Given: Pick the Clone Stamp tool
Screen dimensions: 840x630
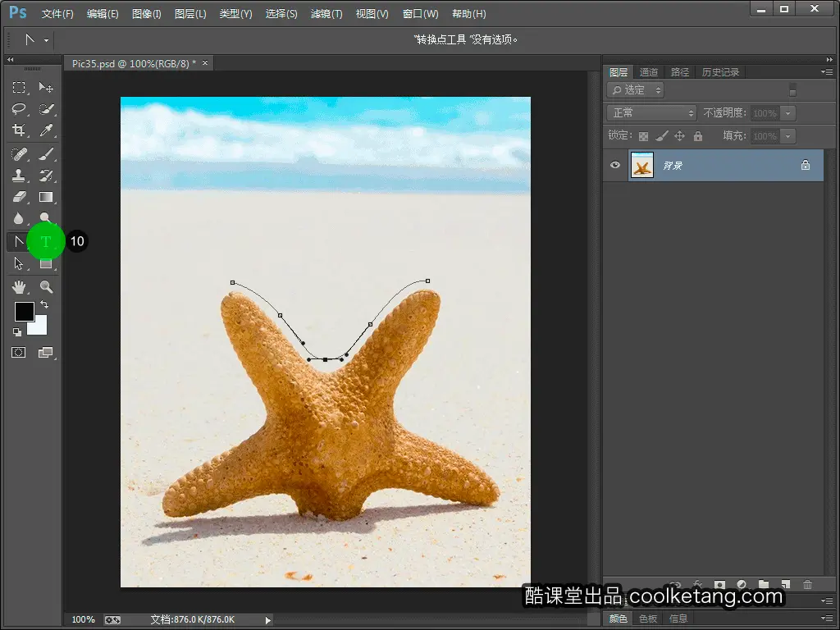Looking at the screenshot, I should pos(19,176).
